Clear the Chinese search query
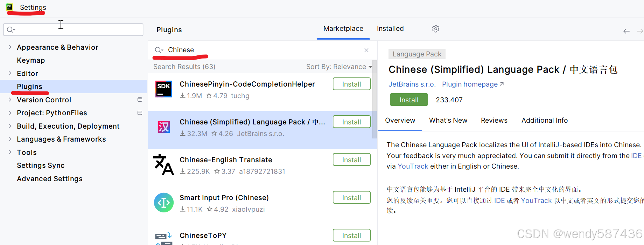This screenshot has height=245, width=644. click(366, 50)
